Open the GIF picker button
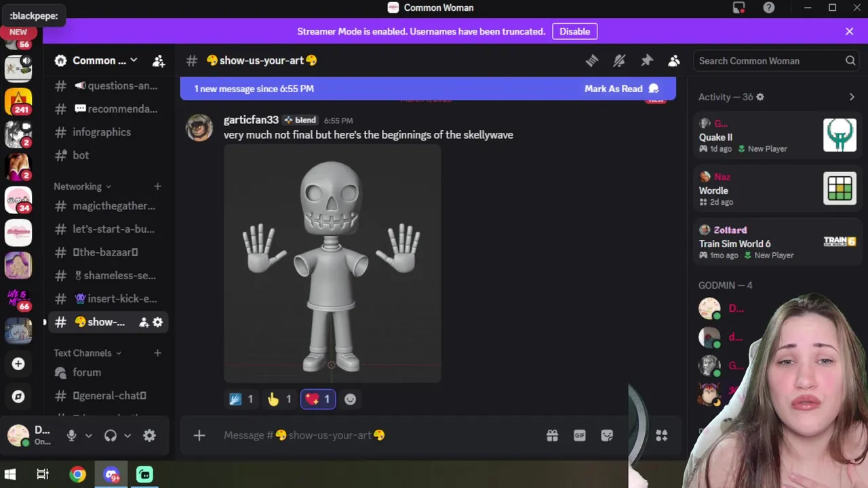Screen dimensions: 868x488 [x=579, y=435]
